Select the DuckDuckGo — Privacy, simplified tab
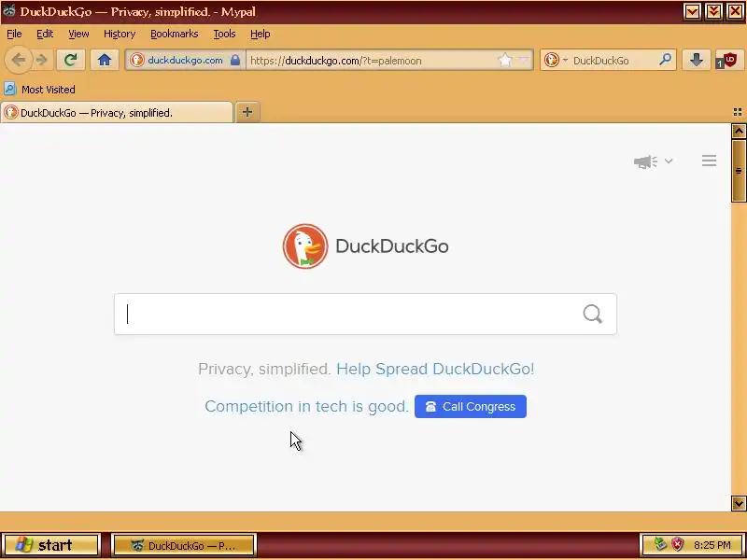 pos(117,112)
